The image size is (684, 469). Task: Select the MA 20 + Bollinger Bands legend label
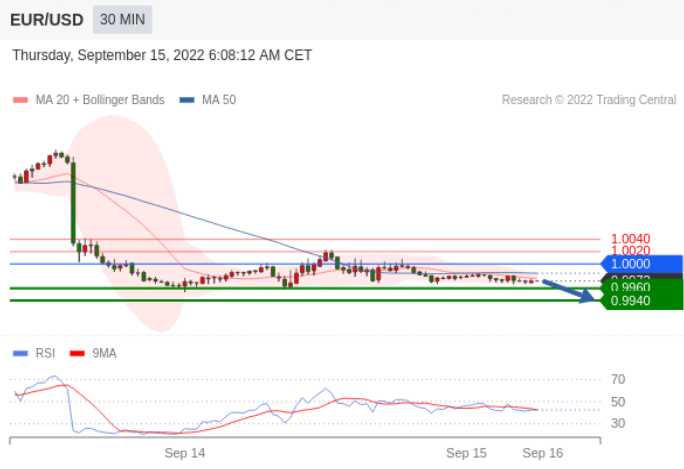click(100, 100)
